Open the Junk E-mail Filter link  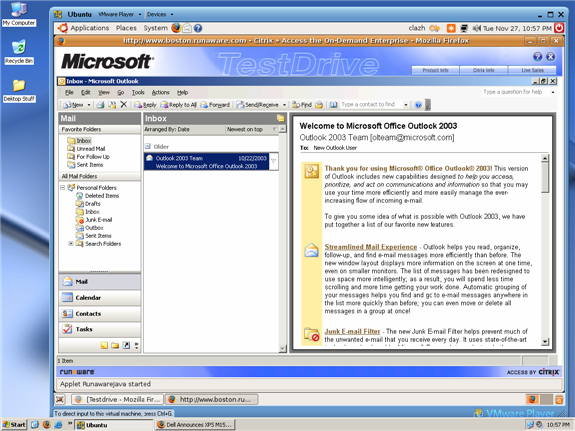tap(352, 331)
